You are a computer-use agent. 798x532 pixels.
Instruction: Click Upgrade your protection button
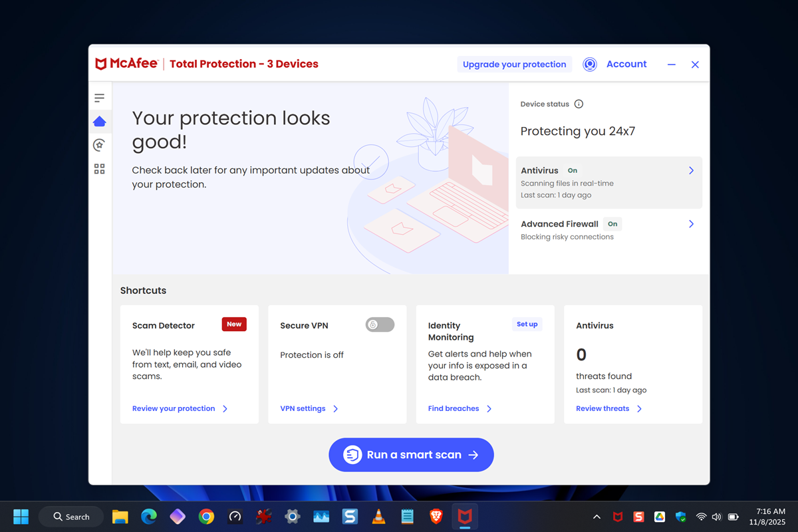(x=515, y=65)
